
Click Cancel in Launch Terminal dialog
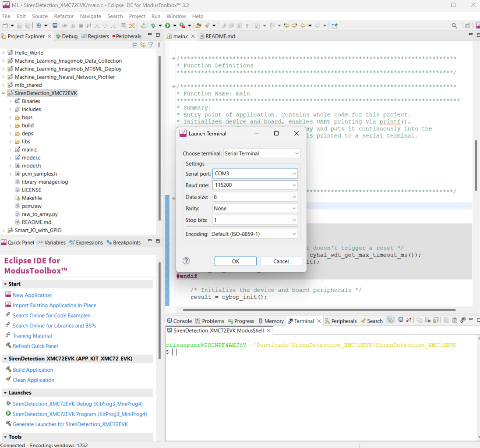(x=281, y=261)
